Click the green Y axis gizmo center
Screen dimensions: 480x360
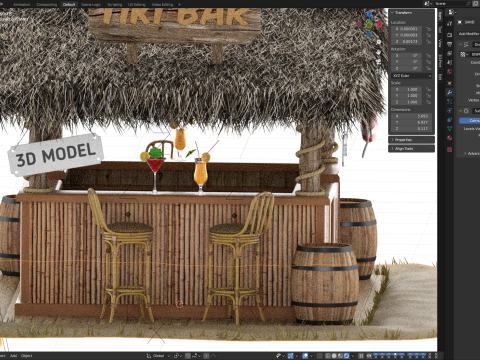point(369,25)
